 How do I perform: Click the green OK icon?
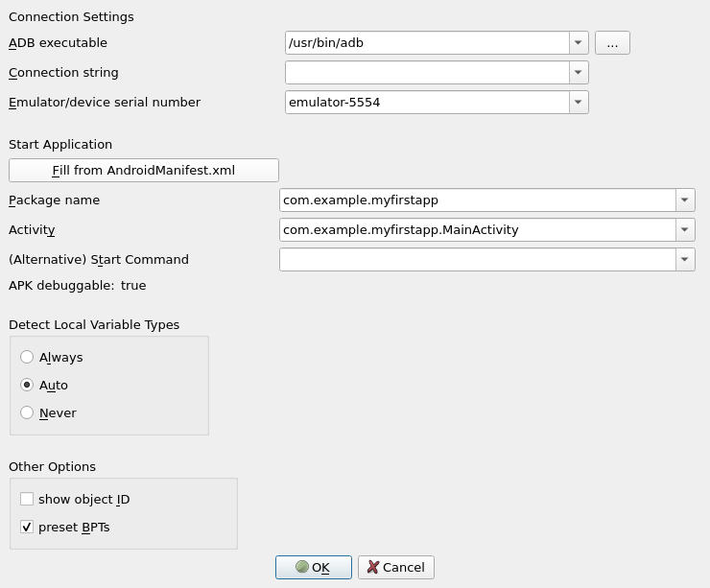pos(302,567)
